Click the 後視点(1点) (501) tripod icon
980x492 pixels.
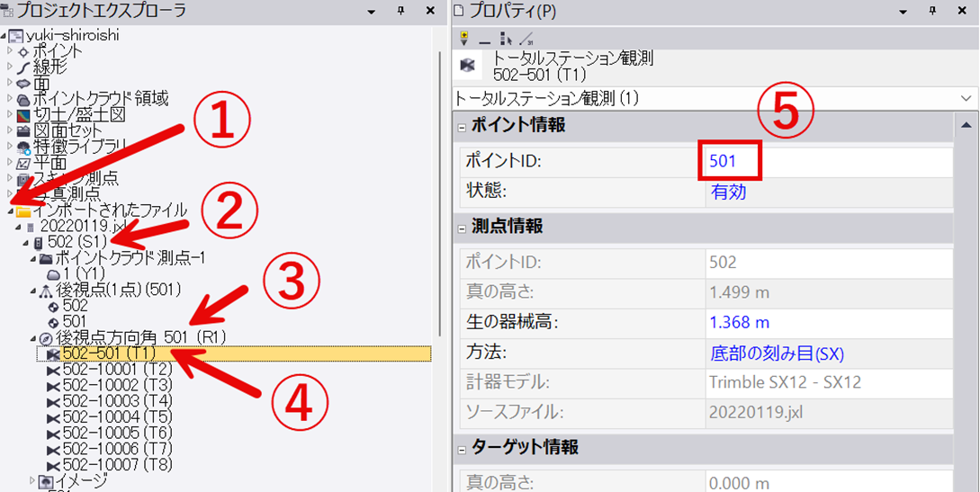(45, 290)
